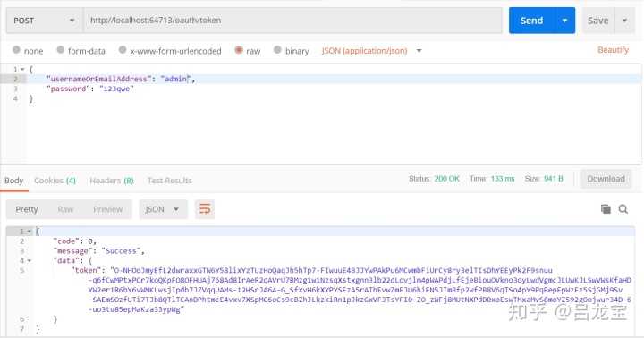Click the Send button
The image size is (644, 338).
(532, 21)
